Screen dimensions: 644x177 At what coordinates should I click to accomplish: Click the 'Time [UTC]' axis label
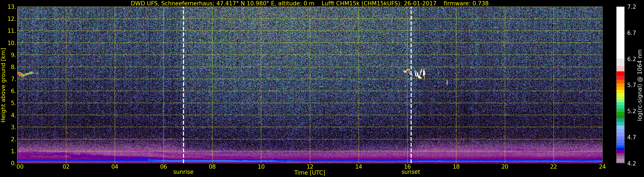pos(309,172)
